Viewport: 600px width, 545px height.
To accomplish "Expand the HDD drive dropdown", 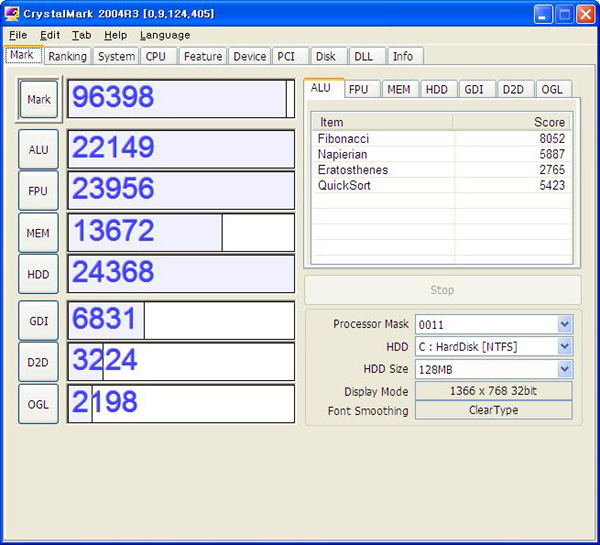I will pos(565,347).
